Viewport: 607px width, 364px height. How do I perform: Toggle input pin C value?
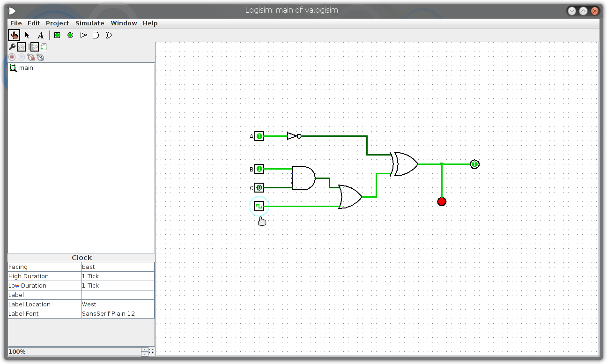259,188
